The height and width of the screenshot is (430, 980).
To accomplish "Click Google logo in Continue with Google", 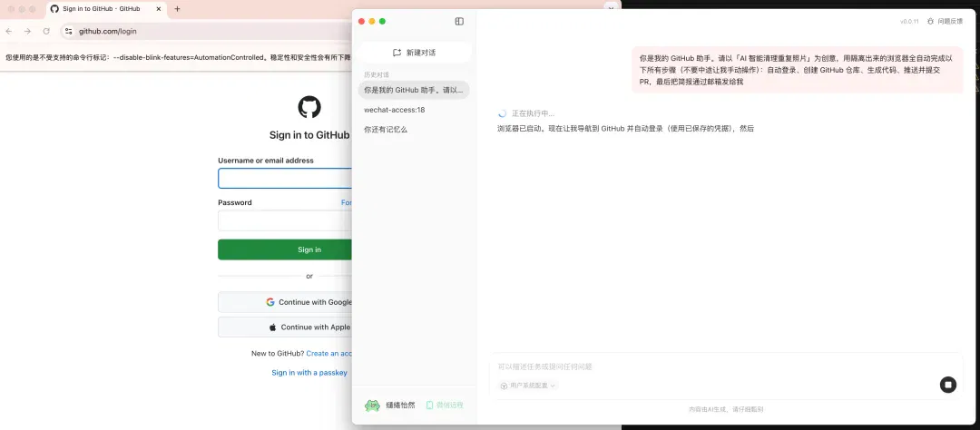I will 270,302.
